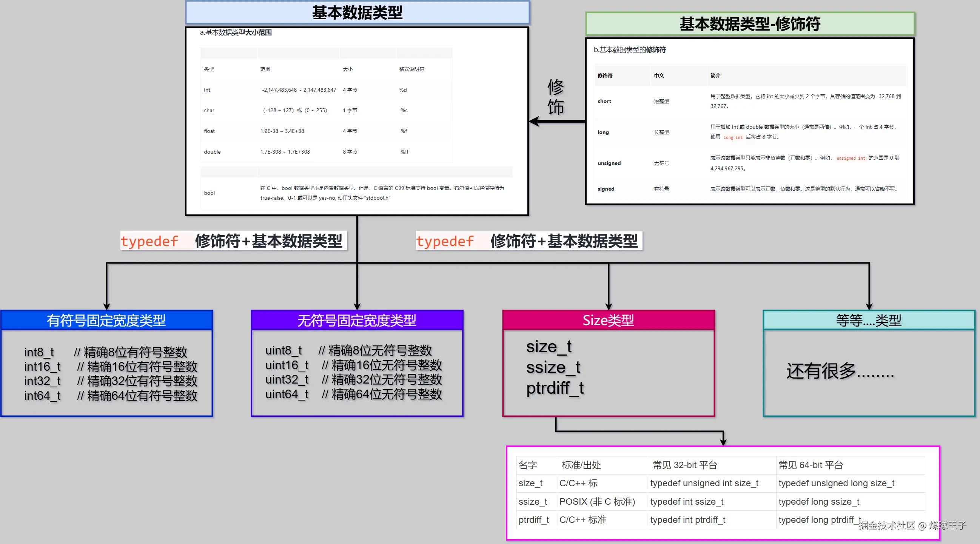Viewport: 980px width, 544px height.
Task: Click the unsigned modifier entry
Action: point(609,163)
